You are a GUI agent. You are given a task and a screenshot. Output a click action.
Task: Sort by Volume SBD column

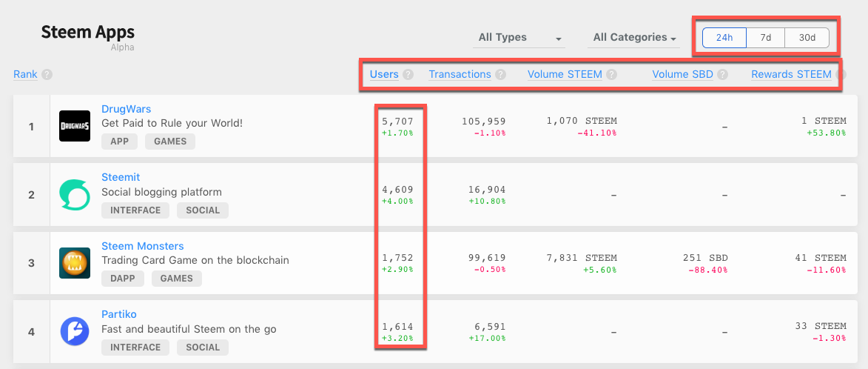point(682,74)
